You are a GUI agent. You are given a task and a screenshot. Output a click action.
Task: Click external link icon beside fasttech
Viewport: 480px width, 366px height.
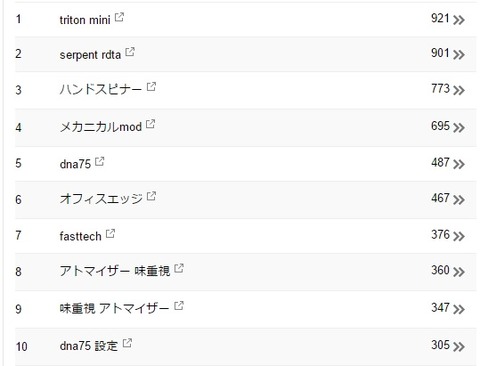point(110,234)
